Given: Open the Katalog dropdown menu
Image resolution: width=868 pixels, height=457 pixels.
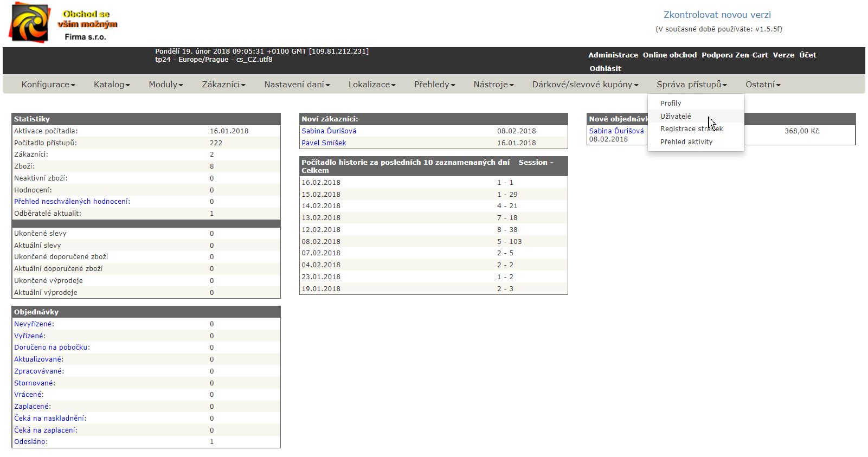Looking at the screenshot, I should 112,85.
